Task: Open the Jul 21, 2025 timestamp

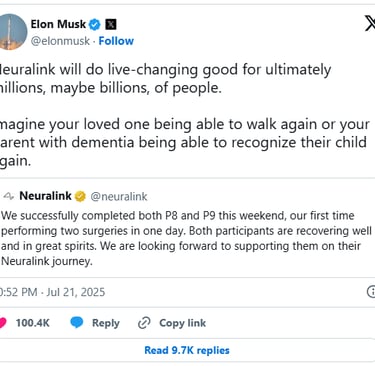Action: coord(52,292)
